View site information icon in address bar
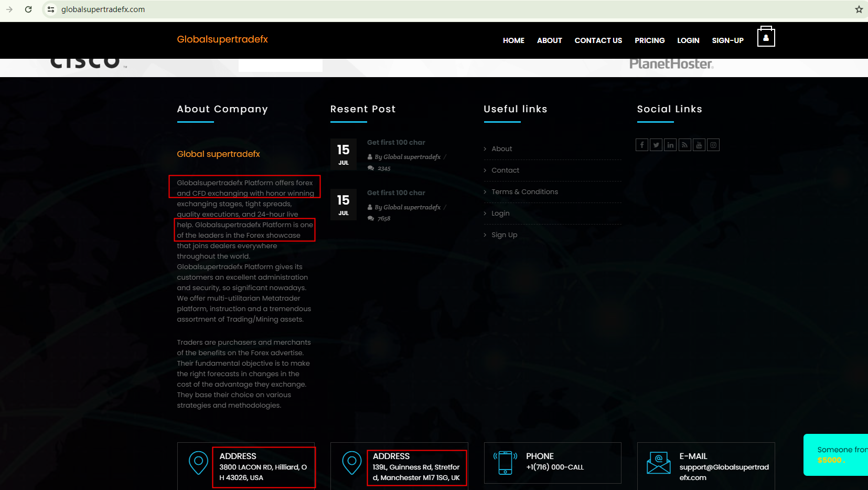868x490 pixels. tap(51, 9)
